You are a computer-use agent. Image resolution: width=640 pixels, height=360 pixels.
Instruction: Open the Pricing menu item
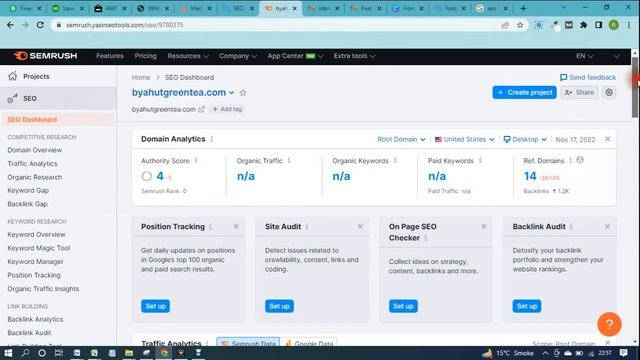point(145,56)
